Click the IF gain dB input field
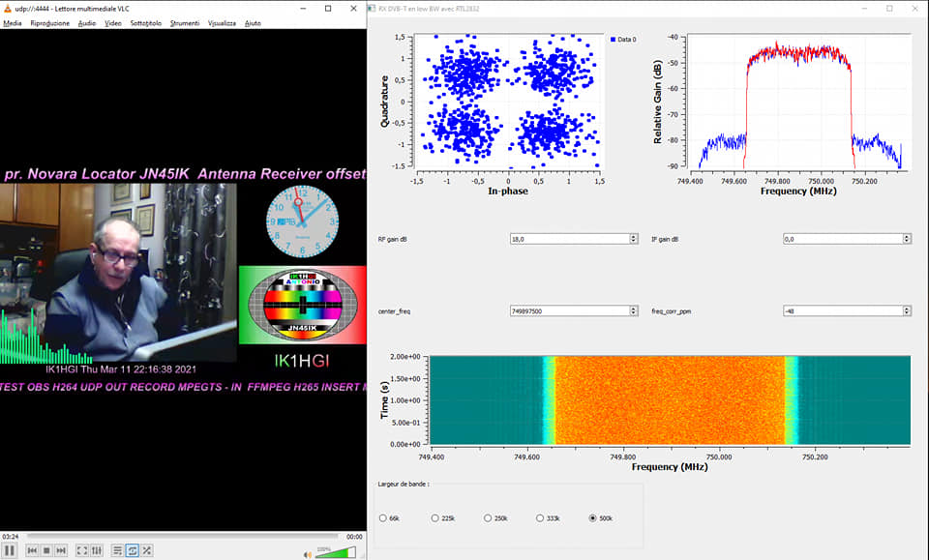The height and width of the screenshot is (560, 929). tap(840, 238)
